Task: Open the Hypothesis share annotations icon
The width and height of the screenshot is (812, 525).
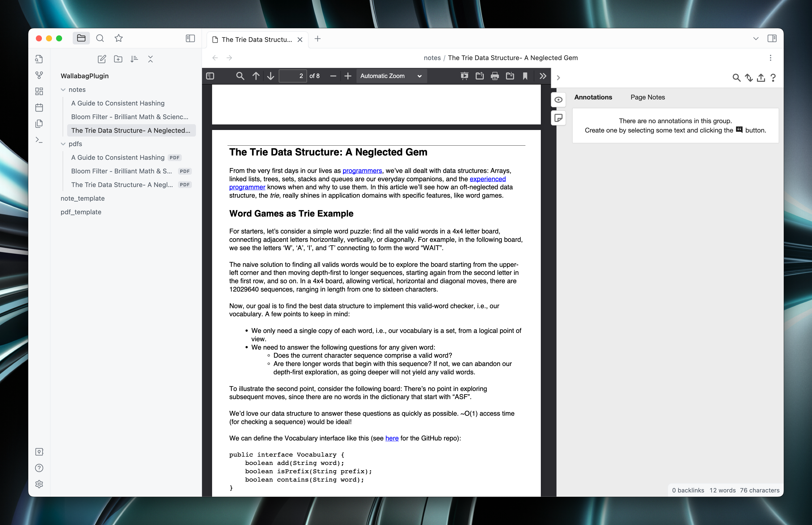Action: point(760,78)
